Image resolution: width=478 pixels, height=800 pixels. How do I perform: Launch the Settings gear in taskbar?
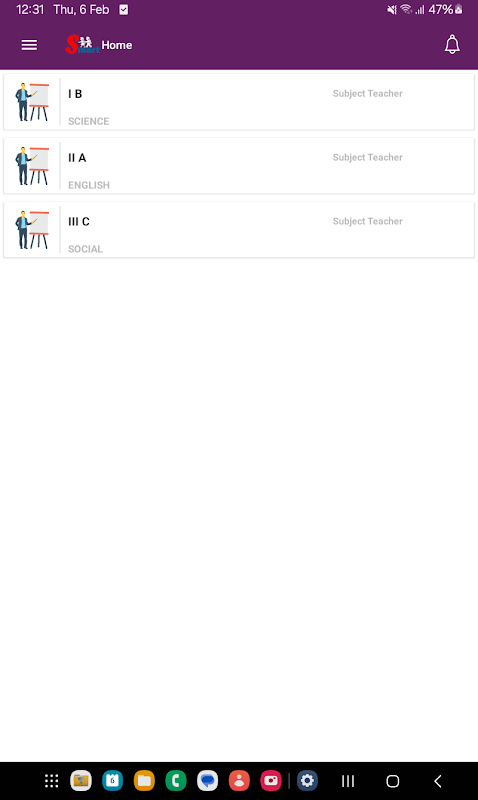point(307,781)
